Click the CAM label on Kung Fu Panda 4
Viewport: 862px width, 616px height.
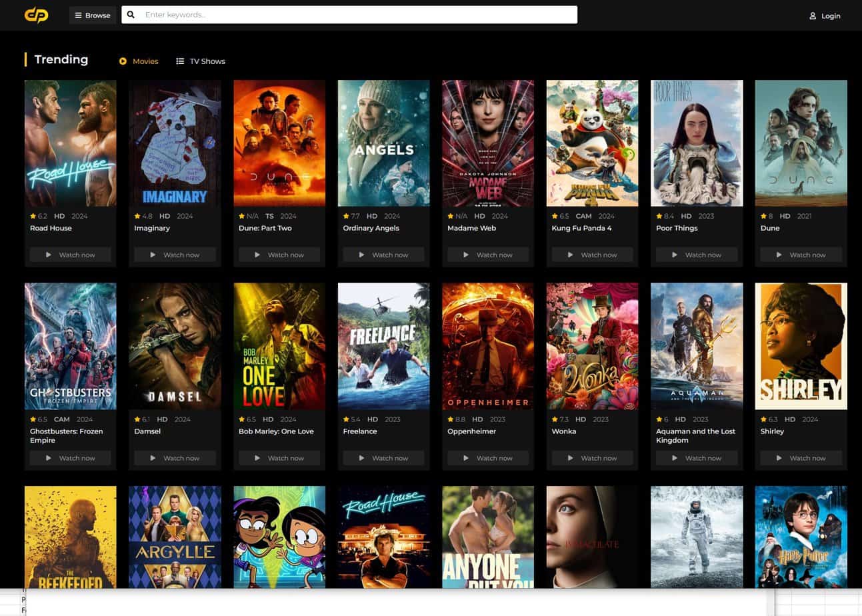[x=584, y=216]
